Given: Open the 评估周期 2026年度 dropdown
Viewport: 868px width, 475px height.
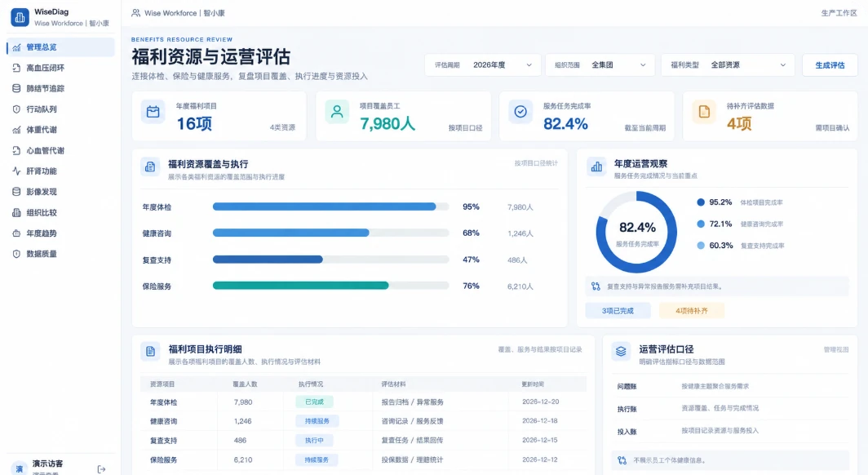Looking at the screenshot, I should point(483,64).
